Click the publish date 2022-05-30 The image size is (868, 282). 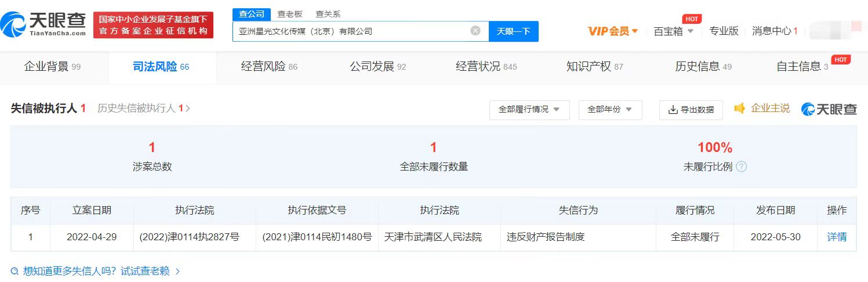(x=775, y=237)
